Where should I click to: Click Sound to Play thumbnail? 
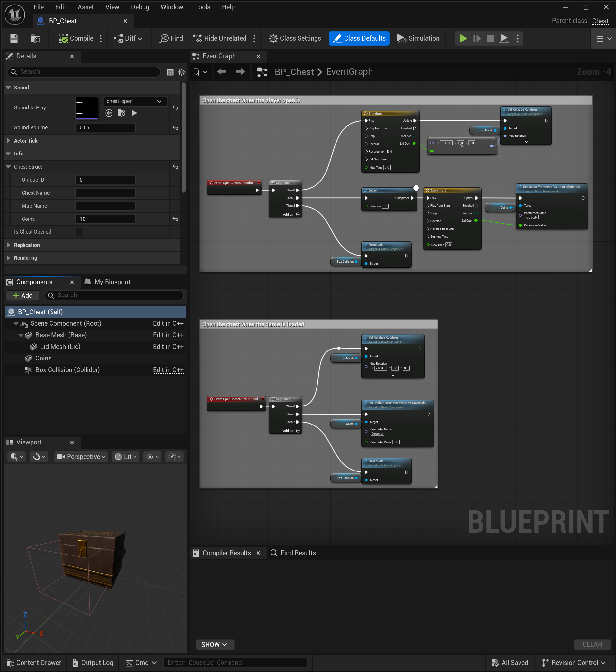(87, 107)
